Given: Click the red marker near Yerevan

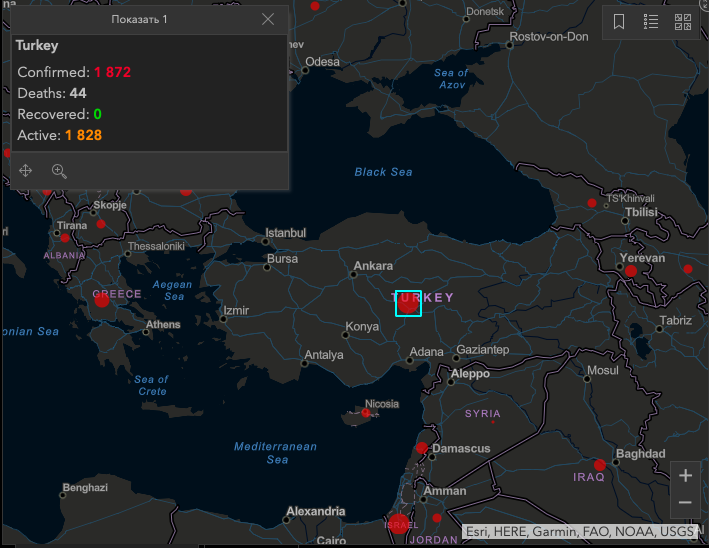Looking at the screenshot, I should 631,271.
